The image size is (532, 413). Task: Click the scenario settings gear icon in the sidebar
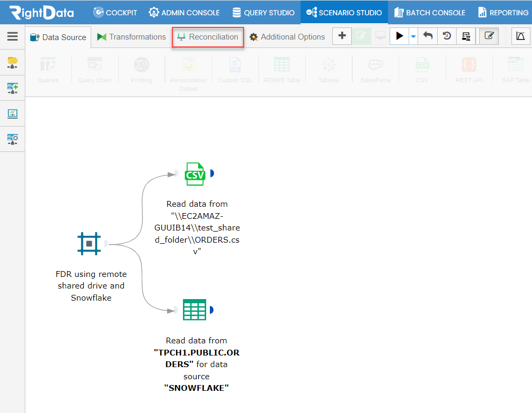(x=13, y=139)
